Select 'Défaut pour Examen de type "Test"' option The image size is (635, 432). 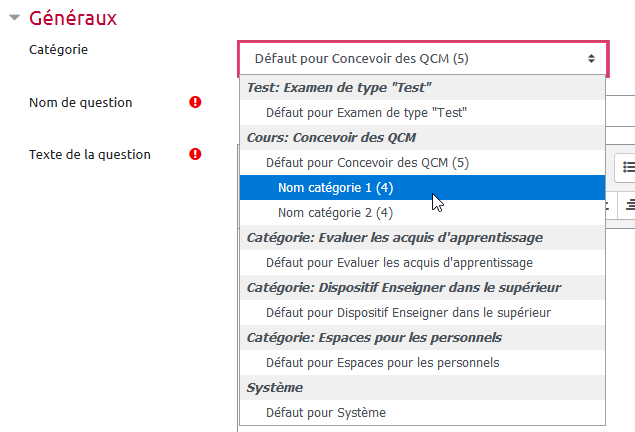[x=366, y=112]
